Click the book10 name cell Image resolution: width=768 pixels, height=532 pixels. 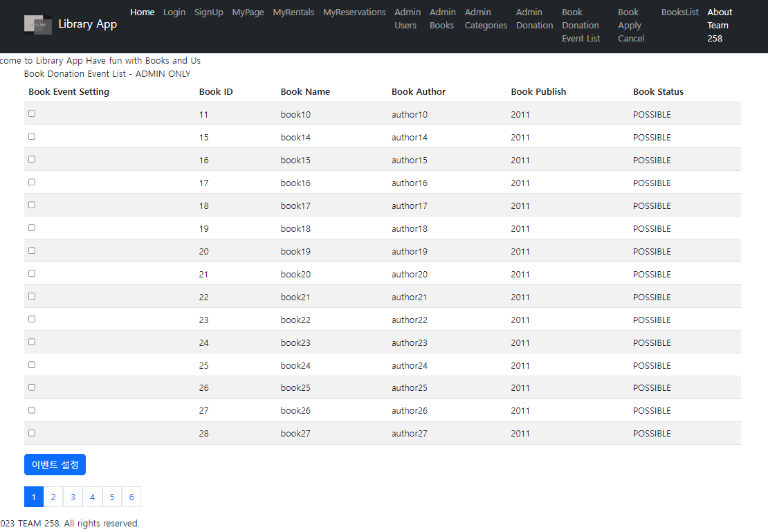pos(295,115)
